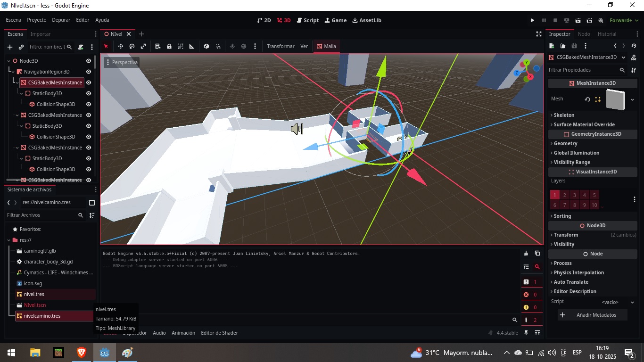Choose the Move Mode tool
This screenshot has height=362, width=644.
tap(121, 46)
